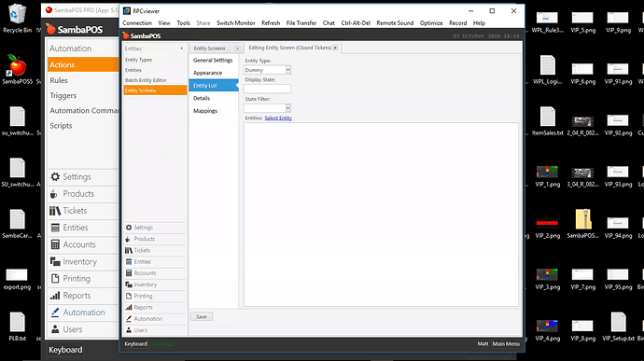This screenshot has height=361, width=644.
Task: Collapse the Entities navigation panel arrow
Action: click(x=182, y=49)
